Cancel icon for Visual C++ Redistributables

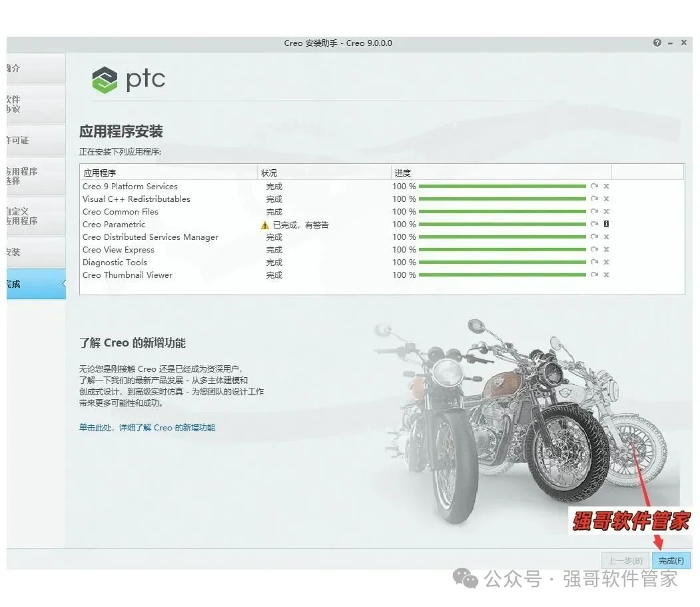tap(606, 199)
